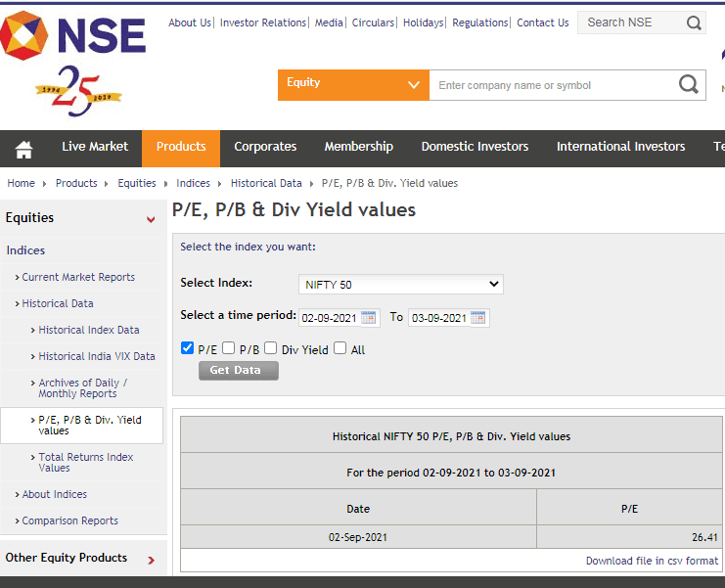Open the Circulars link
The width and height of the screenshot is (725, 588).
point(373,23)
